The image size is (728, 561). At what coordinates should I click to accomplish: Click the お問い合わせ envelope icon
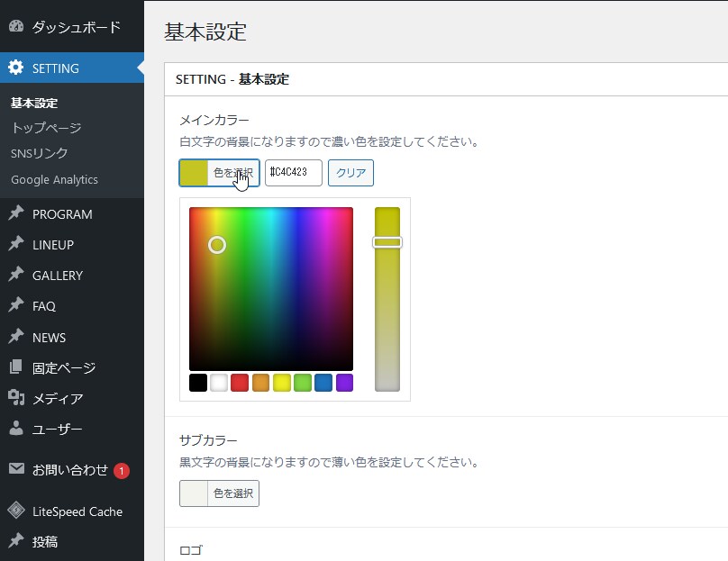(16, 468)
